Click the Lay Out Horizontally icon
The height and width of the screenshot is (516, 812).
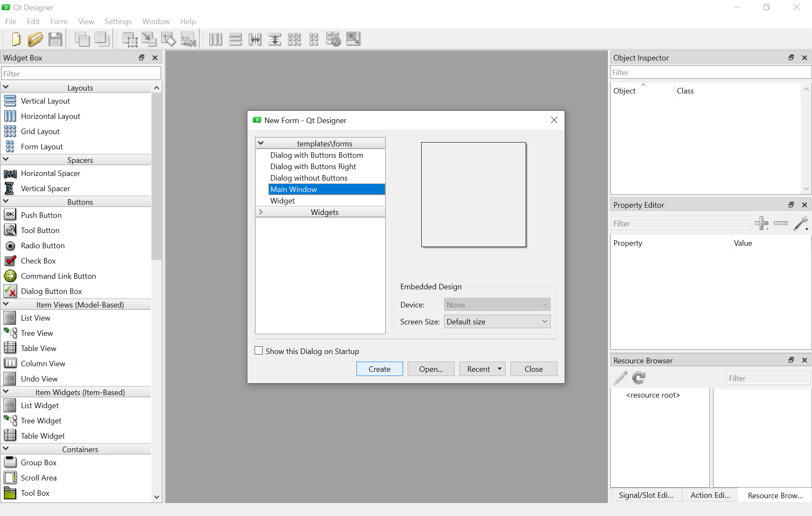pyautogui.click(x=214, y=39)
